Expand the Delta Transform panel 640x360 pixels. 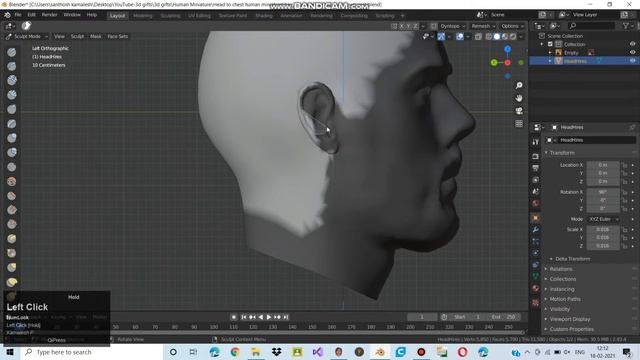572,259
